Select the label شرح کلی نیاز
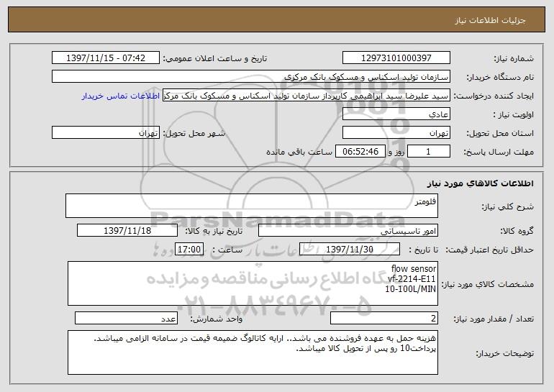554x392 pixels. (508, 206)
